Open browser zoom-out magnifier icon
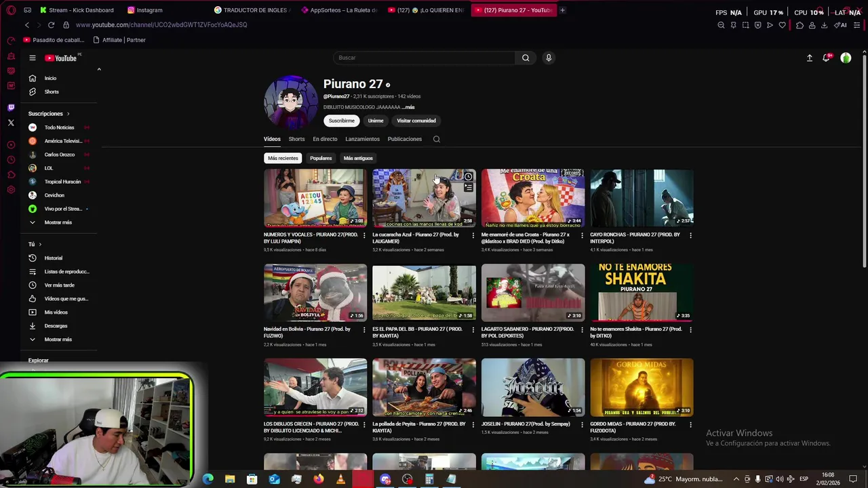Viewport: 868px width, 488px height. click(x=721, y=25)
